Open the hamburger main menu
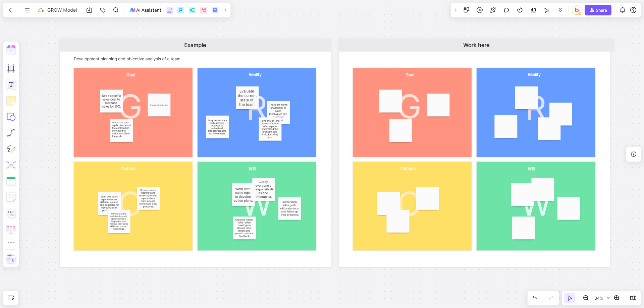The width and height of the screenshot is (644, 308). [x=27, y=10]
